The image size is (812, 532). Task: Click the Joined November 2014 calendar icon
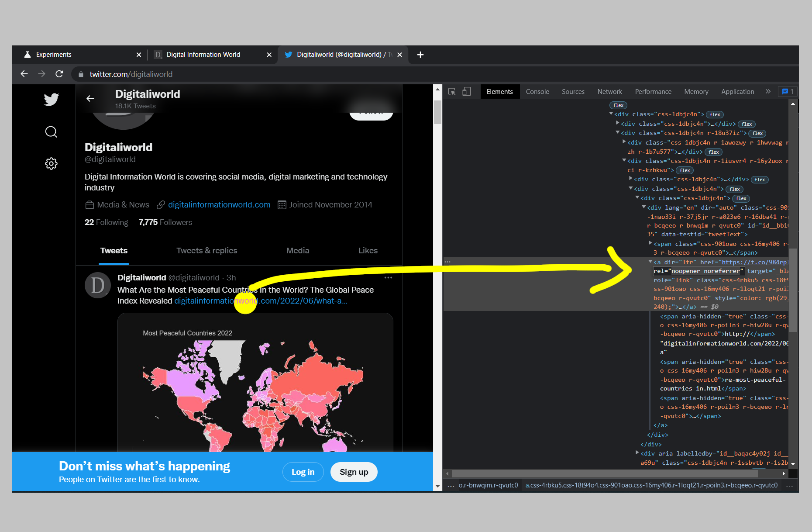(282, 205)
